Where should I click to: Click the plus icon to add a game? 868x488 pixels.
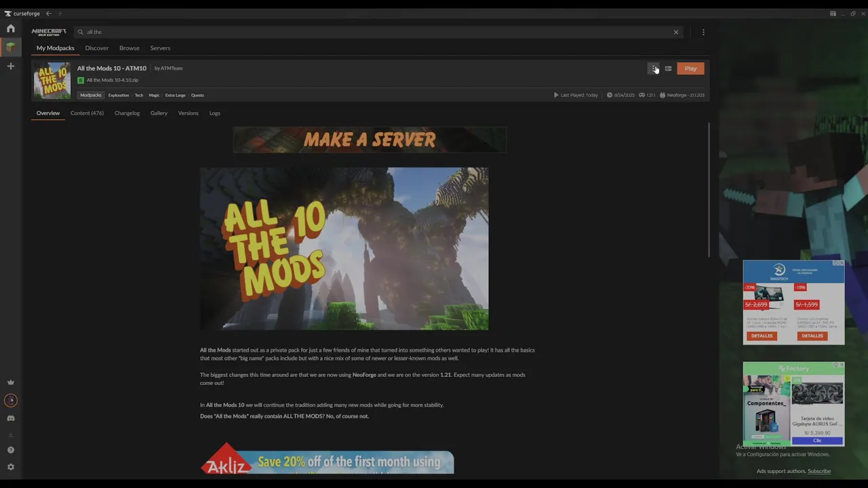pyautogui.click(x=10, y=66)
